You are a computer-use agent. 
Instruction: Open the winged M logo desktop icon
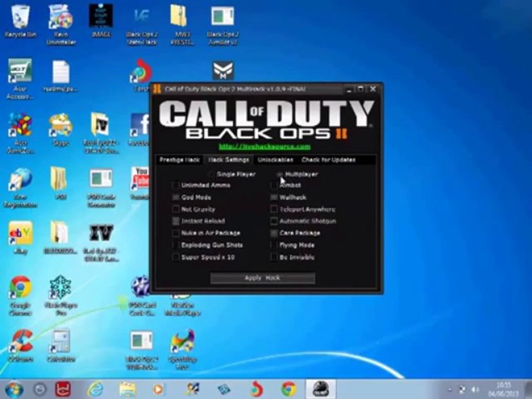click(223, 70)
